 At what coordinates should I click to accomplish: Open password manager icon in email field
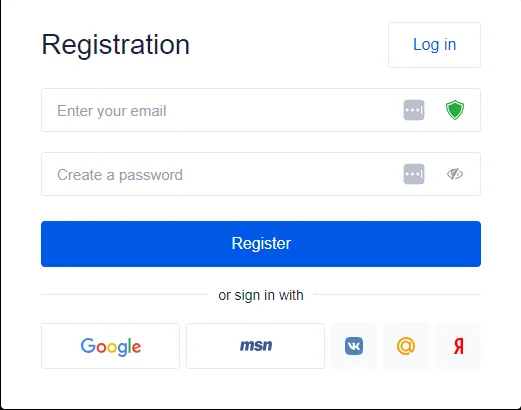[x=414, y=110]
